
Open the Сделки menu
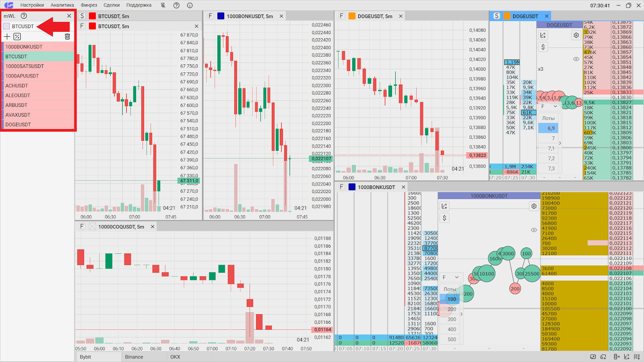click(111, 5)
